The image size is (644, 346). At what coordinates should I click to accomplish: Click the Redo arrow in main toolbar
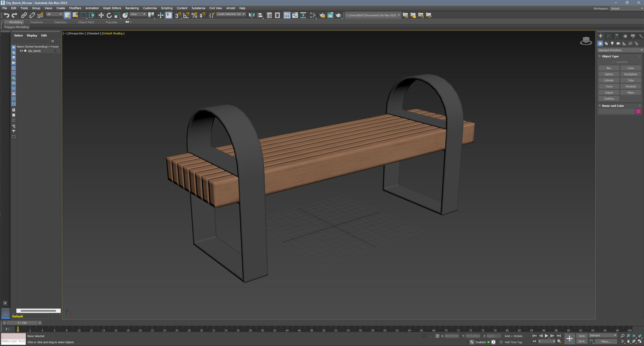[x=14, y=15]
